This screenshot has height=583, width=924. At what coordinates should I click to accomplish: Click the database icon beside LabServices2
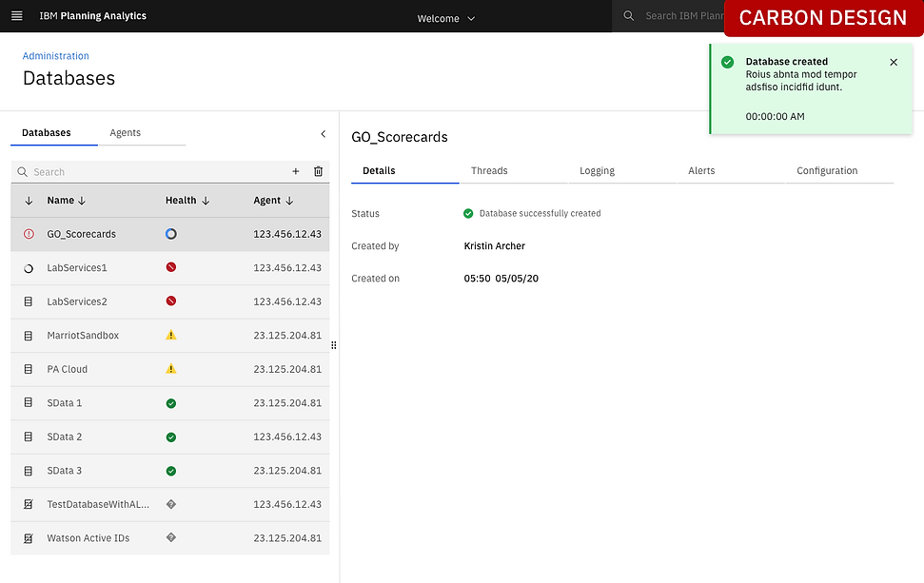click(x=29, y=301)
